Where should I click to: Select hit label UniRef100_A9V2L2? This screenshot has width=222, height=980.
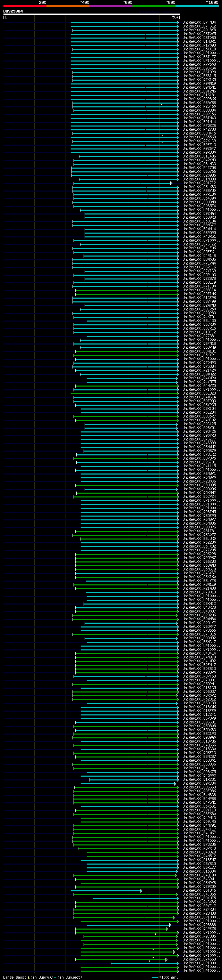click(x=199, y=906)
